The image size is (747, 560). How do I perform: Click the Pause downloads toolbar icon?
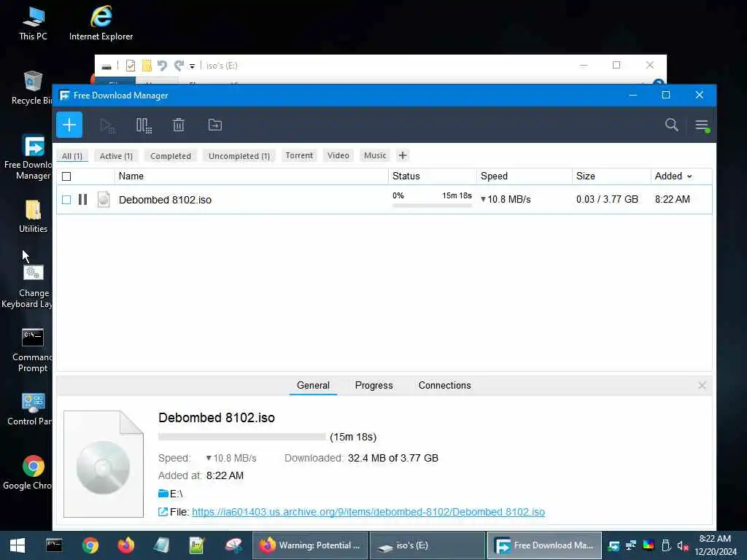coord(144,125)
